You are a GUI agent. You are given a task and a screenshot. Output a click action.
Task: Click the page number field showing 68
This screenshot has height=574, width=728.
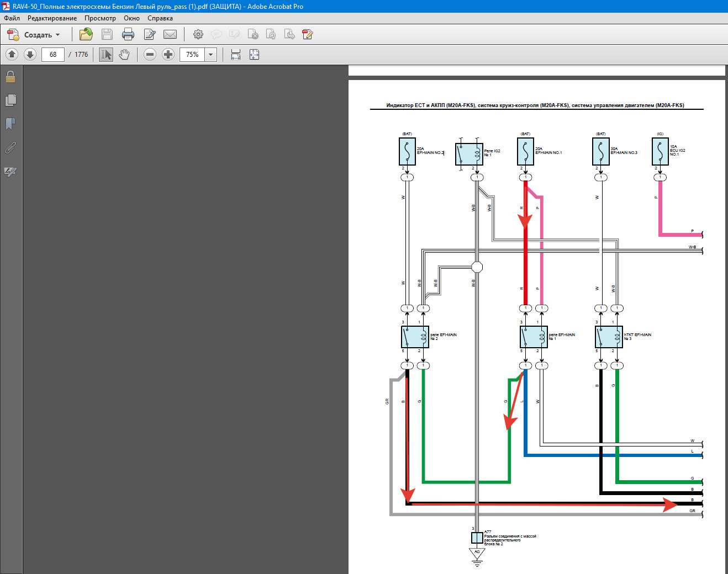pos(53,55)
